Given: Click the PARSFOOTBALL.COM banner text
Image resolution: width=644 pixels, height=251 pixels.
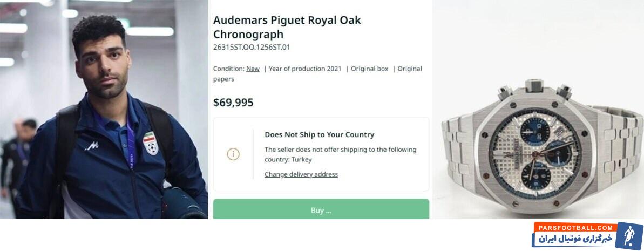Looking at the screenshot, I should pyautogui.click(x=575, y=228).
